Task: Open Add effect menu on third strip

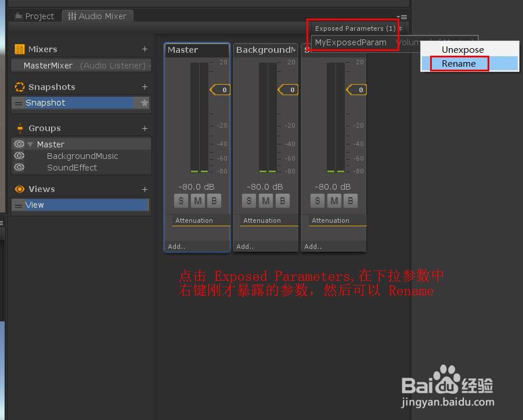Action: [313, 247]
